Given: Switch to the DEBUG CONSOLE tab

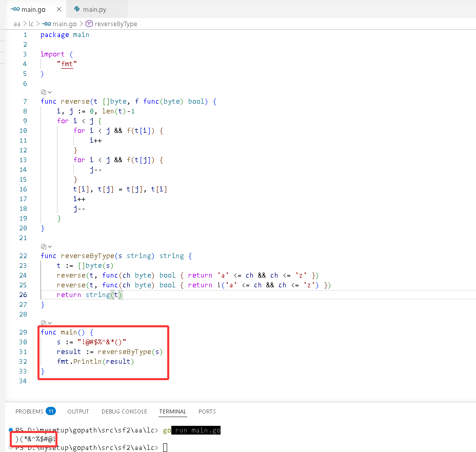Looking at the screenshot, I should (124, 411).
